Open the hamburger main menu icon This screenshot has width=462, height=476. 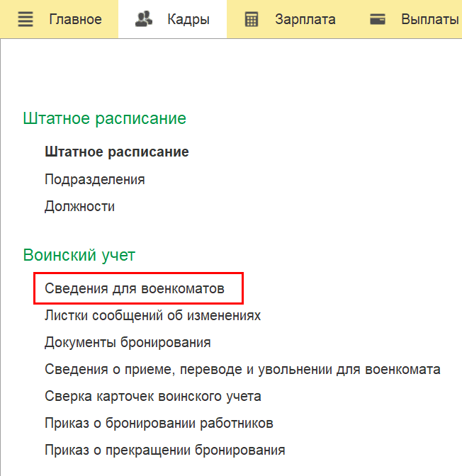click(26, 19)
